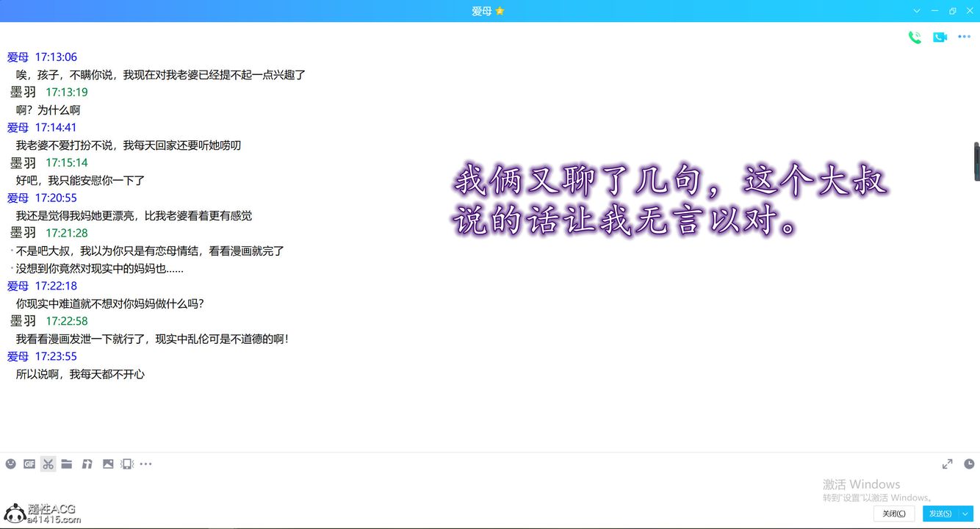Open the send image tool
The image size is (980, 529).
(108, 464)
